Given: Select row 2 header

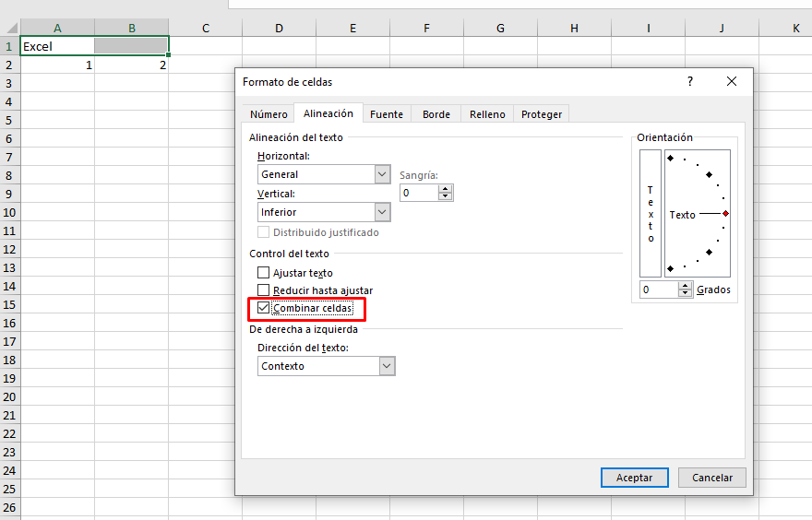Looking at the screenshot, I should [x=9, y=65].
